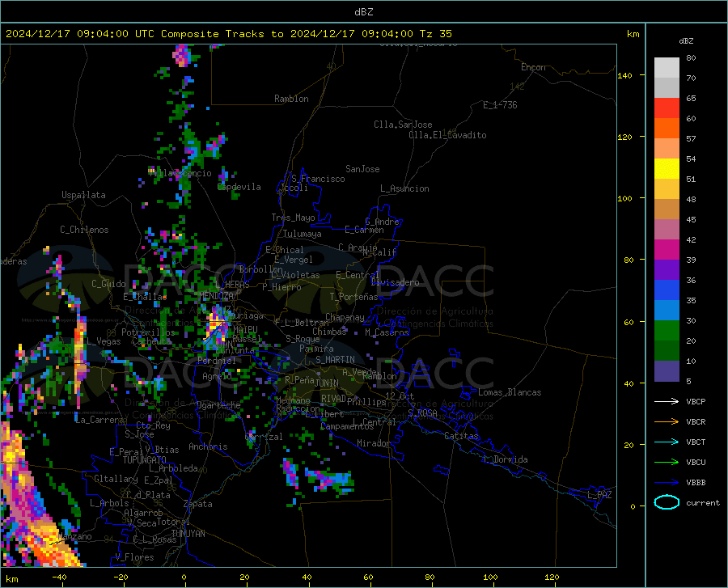
Task: Click the SanJose map label
Action: point(362,169)
